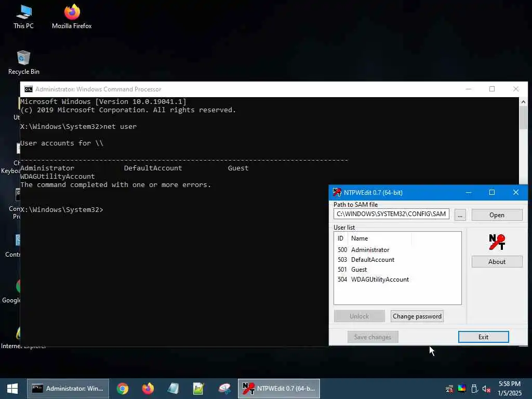The width and height of the screenshot is (532, 399).
Task: Select the Administrator user row
Action: [397, 250]
